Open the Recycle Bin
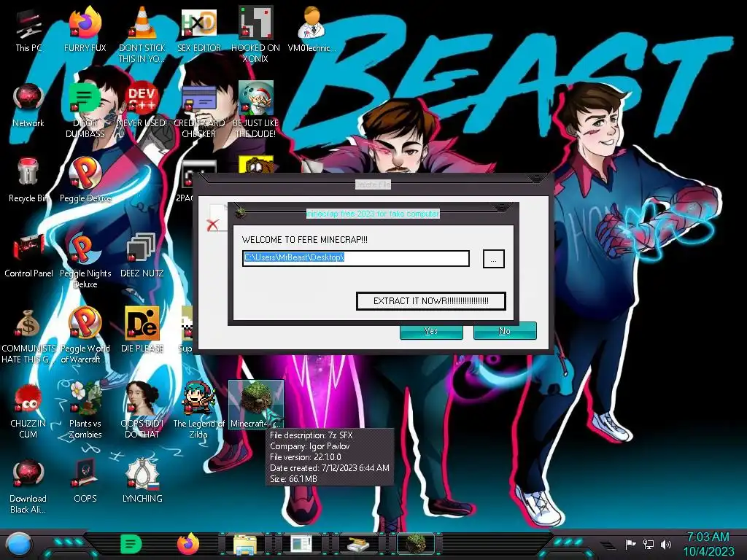747x560 pixels. [28, 180]
